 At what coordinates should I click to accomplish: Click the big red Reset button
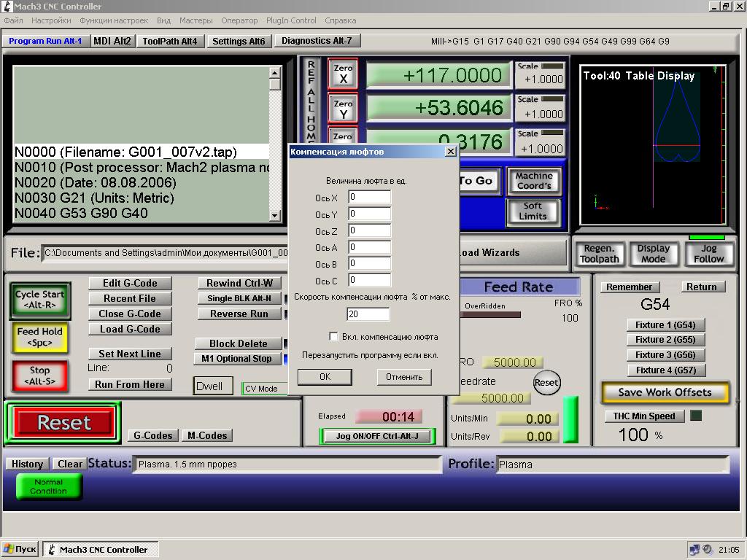(64, 422)
